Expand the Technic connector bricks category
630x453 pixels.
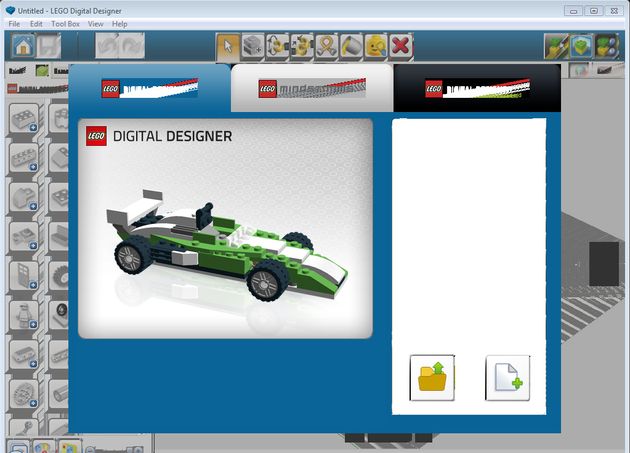(24, 355)
